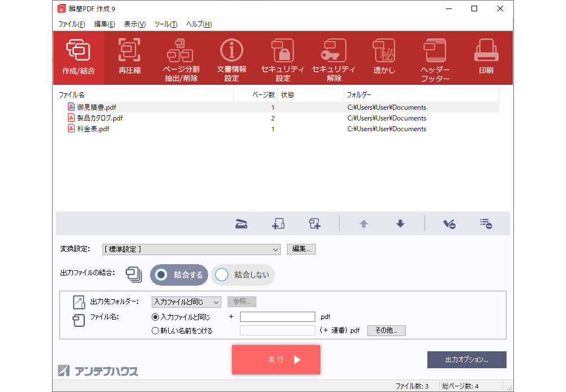Open the 編集 menu
The height and width of the screenshot is (392, 566).
[x=104, y=24]
